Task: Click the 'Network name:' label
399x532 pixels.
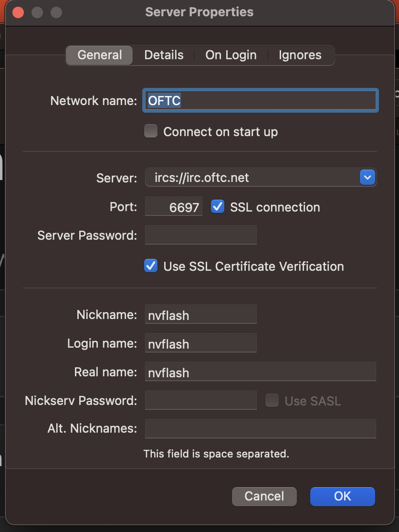Action: (x=94, y=101)
